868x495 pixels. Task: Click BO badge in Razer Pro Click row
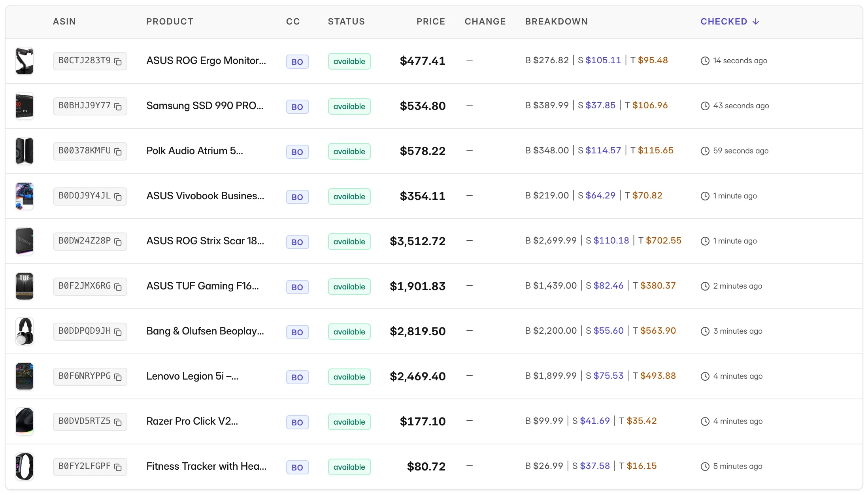[x=297, y=422]
